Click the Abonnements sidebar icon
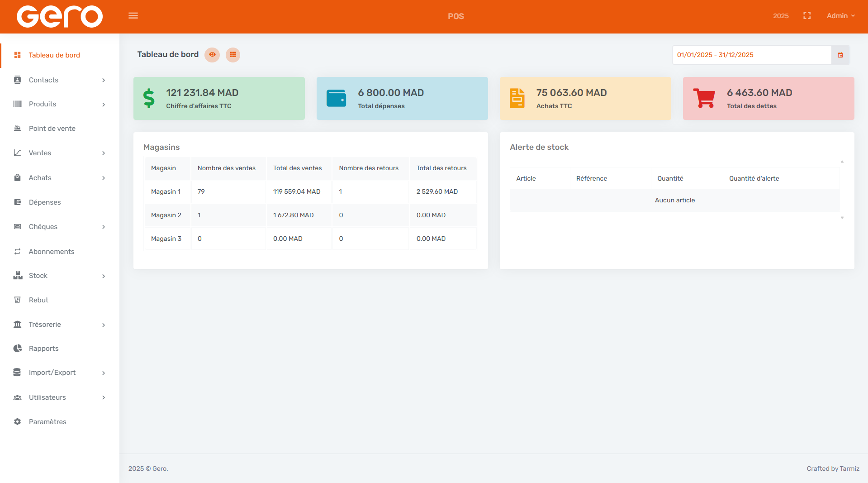This screenshot has height=483, width=868. coord(17,251)
